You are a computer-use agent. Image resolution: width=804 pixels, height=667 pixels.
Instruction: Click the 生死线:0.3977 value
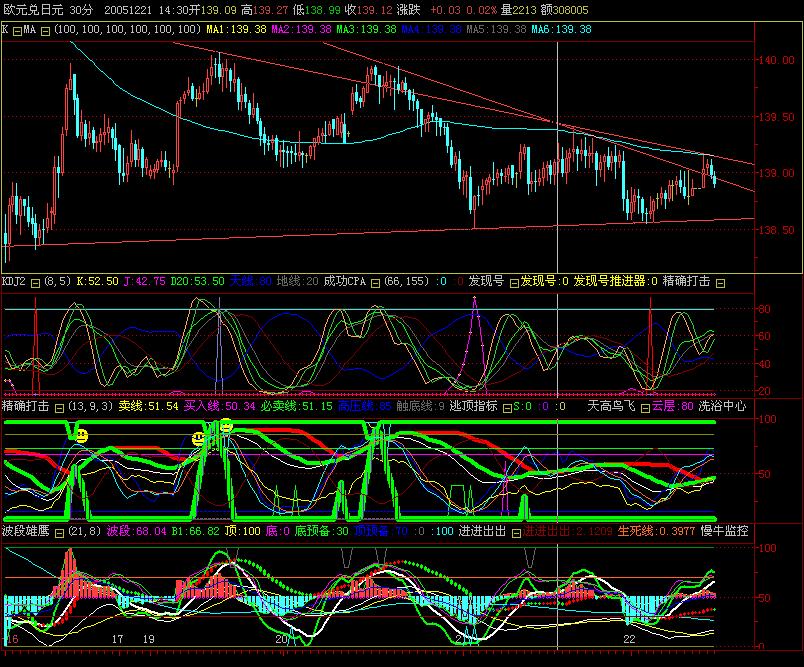656,531
